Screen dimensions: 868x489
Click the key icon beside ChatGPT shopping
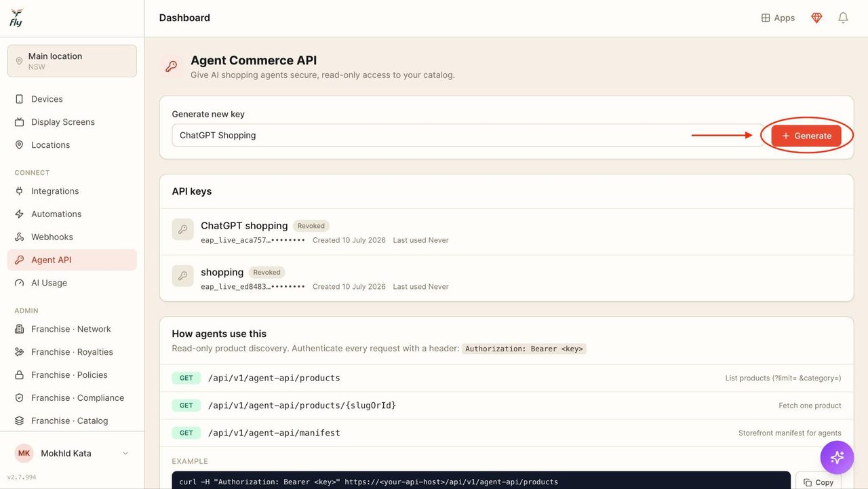pos(182,229)
